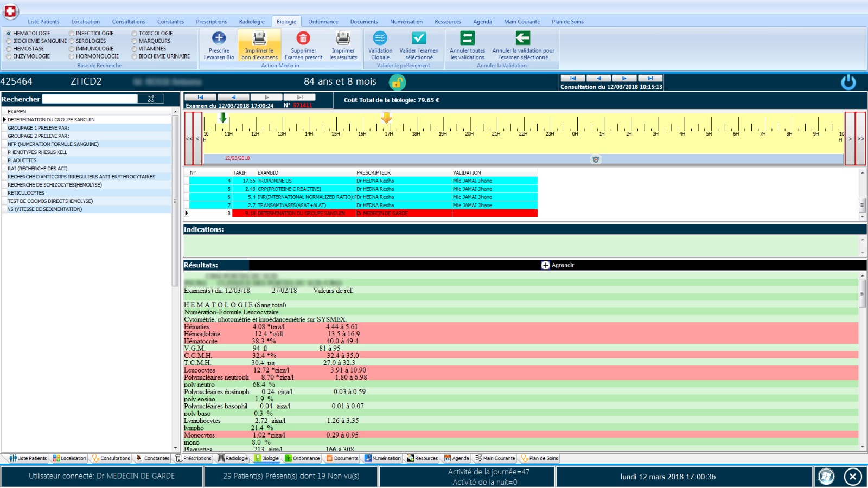Click the round X close icon at bottom right
The height and width of the screenshot is (488, 868).
pyautogui.click(x=852, y=477)
